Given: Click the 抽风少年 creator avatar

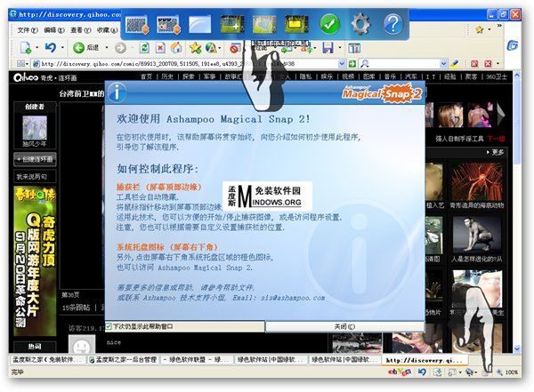Looking at the screenshot, I should 35,128.
